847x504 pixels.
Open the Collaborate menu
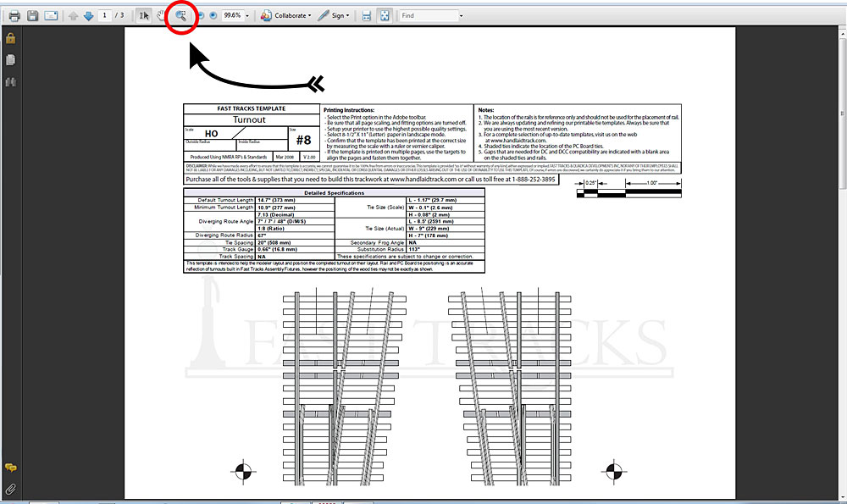click(x=285, y=16)
